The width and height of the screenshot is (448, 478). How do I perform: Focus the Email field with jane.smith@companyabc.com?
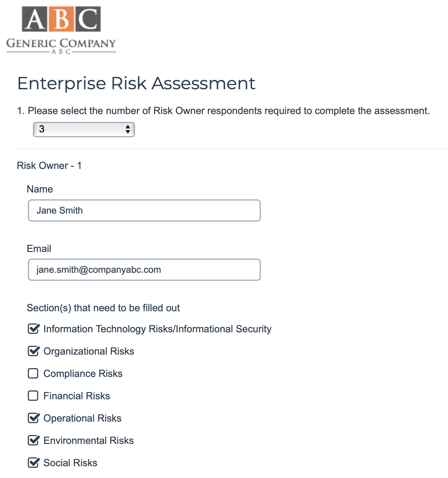(144, 270)
